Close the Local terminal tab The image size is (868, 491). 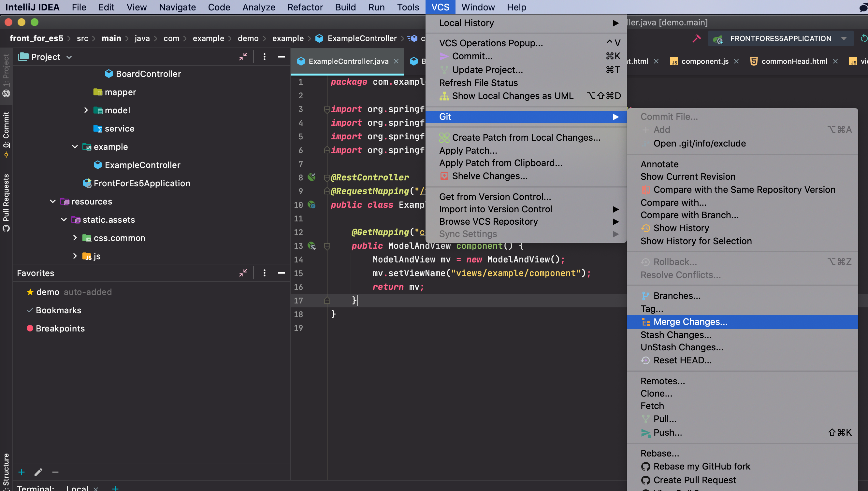(96, 489)
